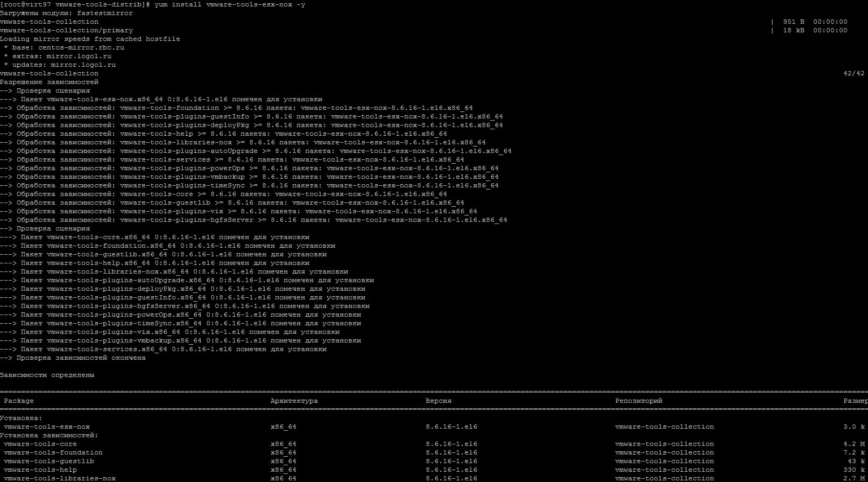The width and height of the screenshot is (868, 482).
Task: Click the "Установка зависимостей:" section label
Action: coord(49,435)
